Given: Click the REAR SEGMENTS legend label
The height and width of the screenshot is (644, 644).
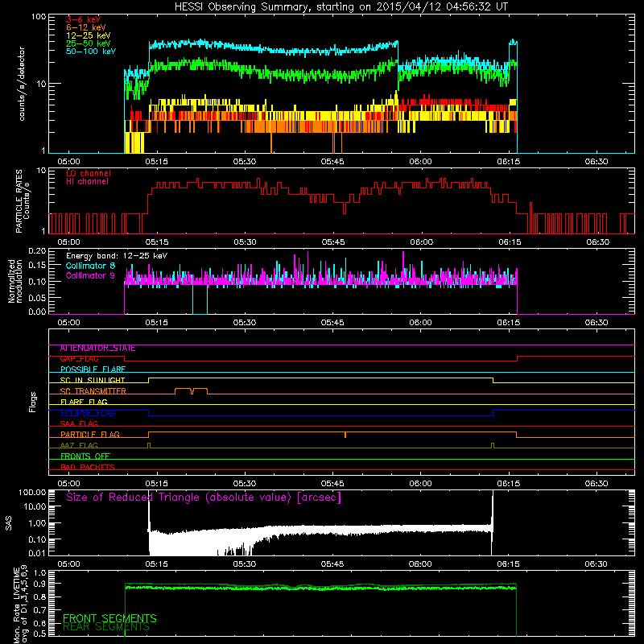Looking at the screenshot, I should coord(106,627).
